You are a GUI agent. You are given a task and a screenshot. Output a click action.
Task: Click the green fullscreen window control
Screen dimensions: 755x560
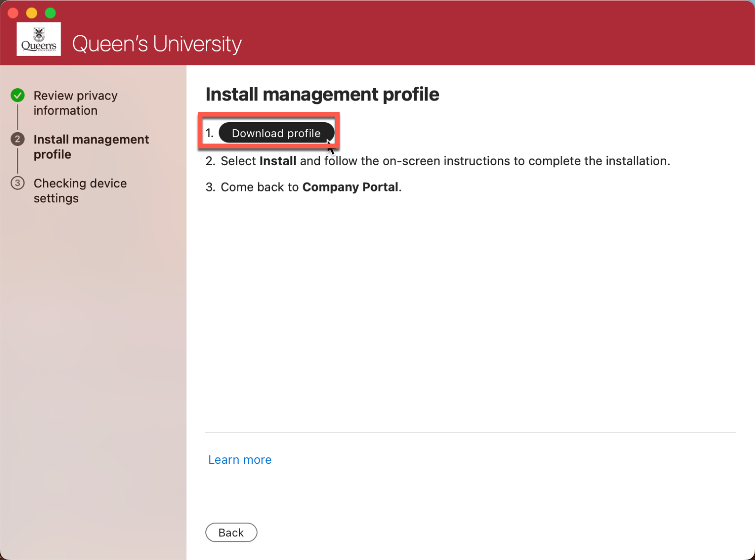[x=50, y=13]
